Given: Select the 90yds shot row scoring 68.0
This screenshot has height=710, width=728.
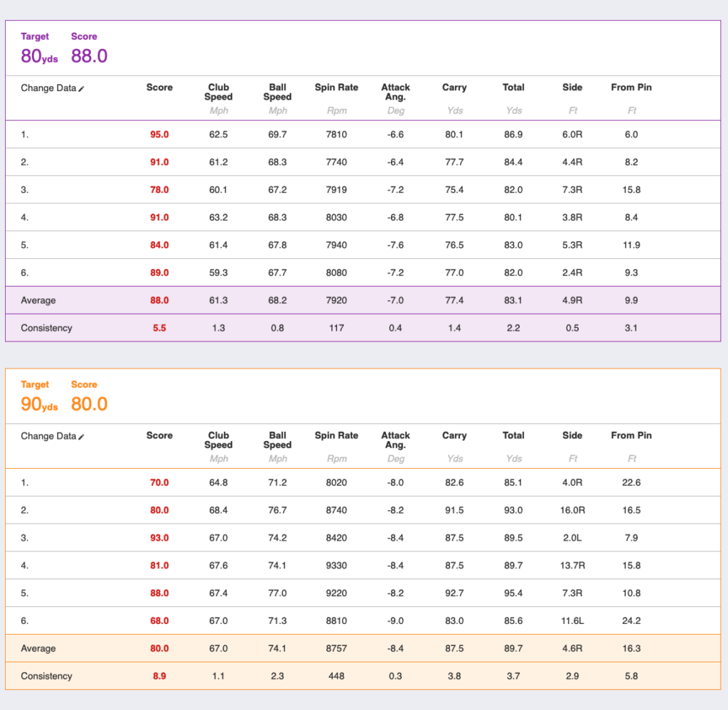Looking at the screenshot, I should (x=363, y=620).
